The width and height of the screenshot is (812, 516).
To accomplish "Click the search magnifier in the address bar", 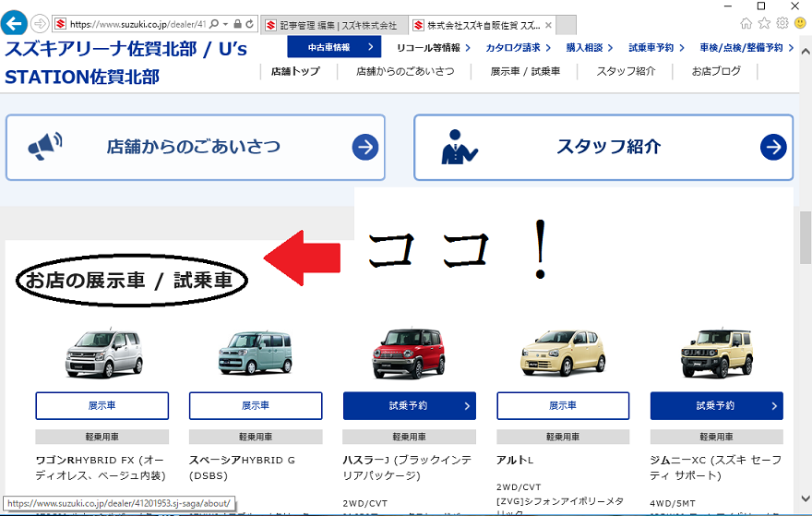I will [214, 24].
